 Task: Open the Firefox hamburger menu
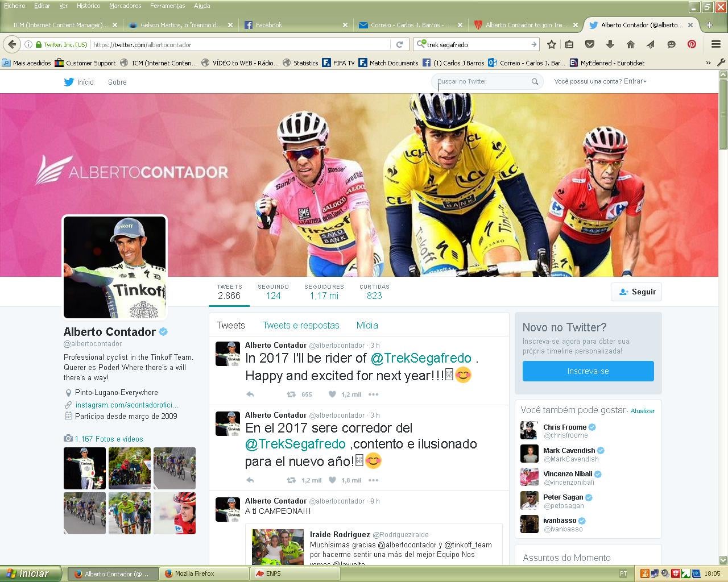coord(716,44)
